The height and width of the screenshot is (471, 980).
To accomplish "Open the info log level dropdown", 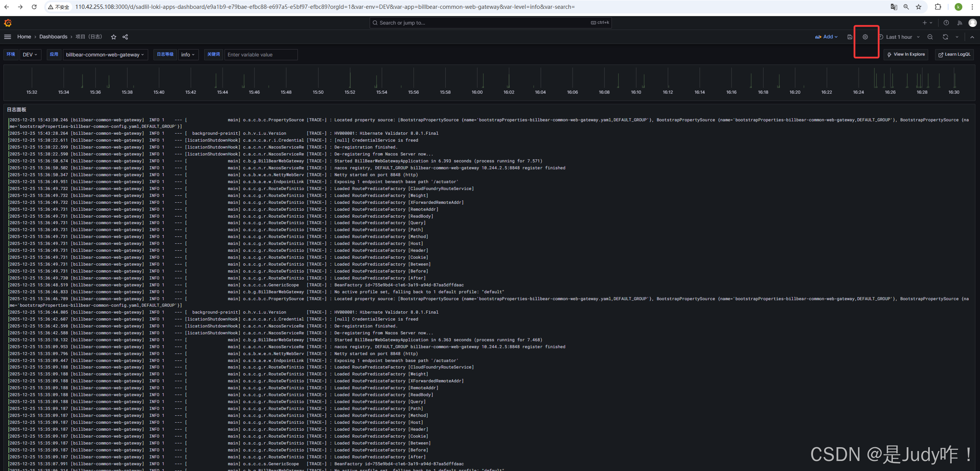I will pyautogui.click(x=188, y=55).
